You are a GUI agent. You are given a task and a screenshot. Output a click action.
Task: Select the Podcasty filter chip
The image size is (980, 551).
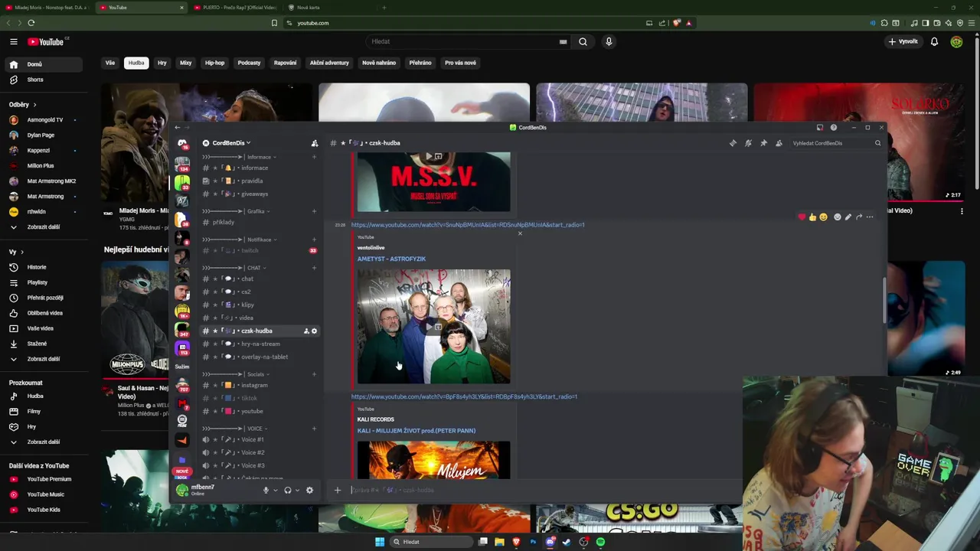(x=249, y=63)
